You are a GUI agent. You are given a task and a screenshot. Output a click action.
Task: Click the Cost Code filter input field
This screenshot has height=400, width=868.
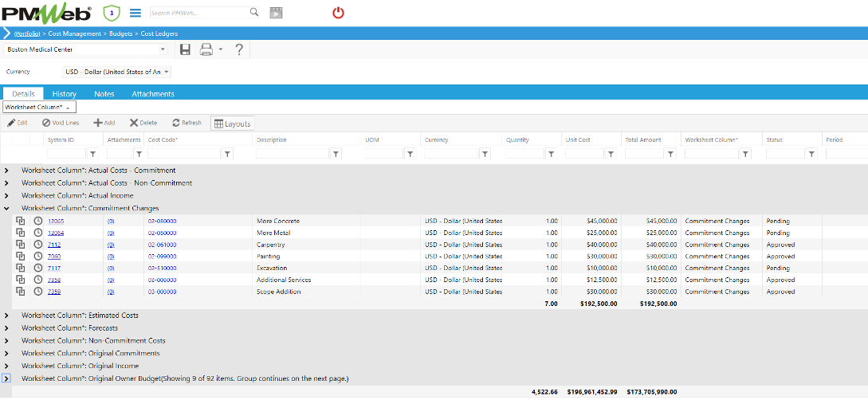point(184,154)
